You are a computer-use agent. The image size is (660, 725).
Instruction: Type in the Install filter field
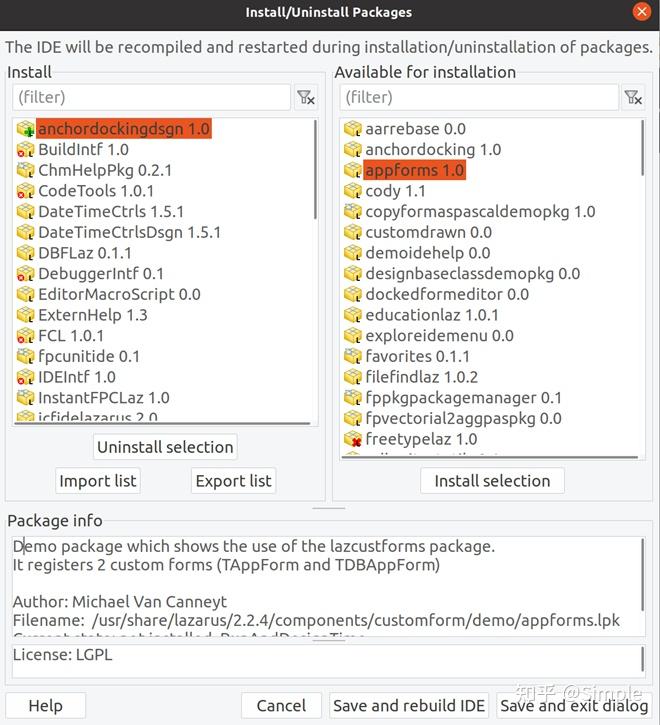(150, 97)
